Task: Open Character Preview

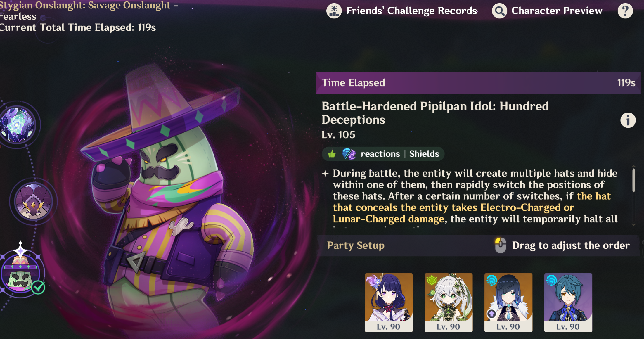Action: click(557, 11)
